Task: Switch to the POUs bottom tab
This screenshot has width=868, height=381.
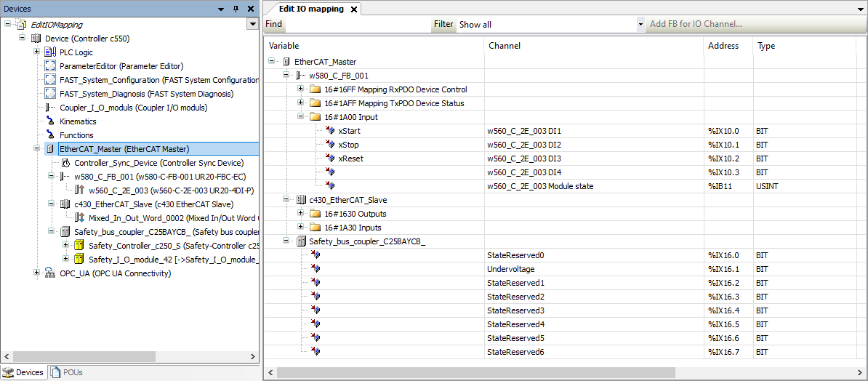Action: (66, 373)
